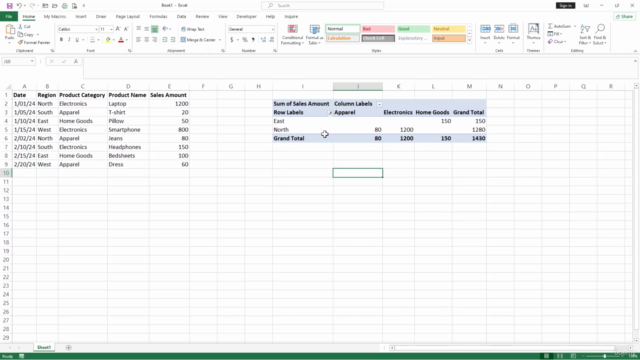This screenshot has width=640, height=360.
Task: Toggle italic formatting
Action: [69, 40]
